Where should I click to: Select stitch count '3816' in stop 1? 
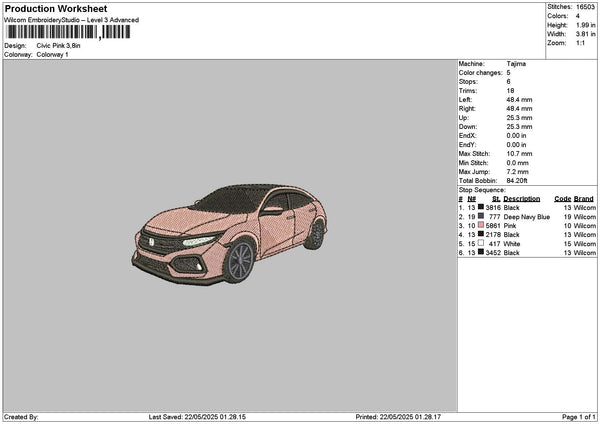coord(493,207)
